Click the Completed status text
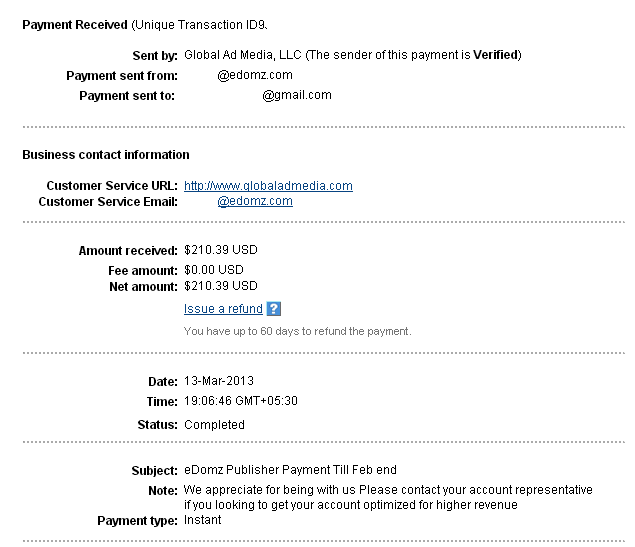The image size is (635, 547). pos(214,425)
